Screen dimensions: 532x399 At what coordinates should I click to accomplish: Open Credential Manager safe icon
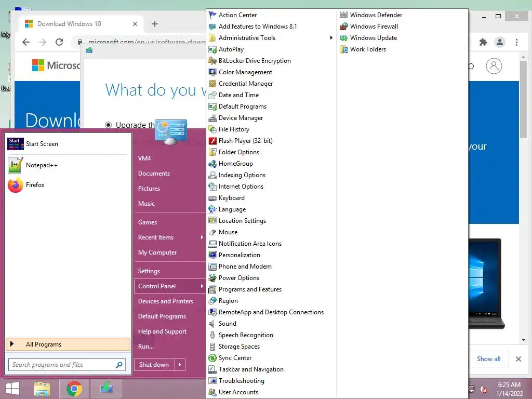tap(212, 84)
